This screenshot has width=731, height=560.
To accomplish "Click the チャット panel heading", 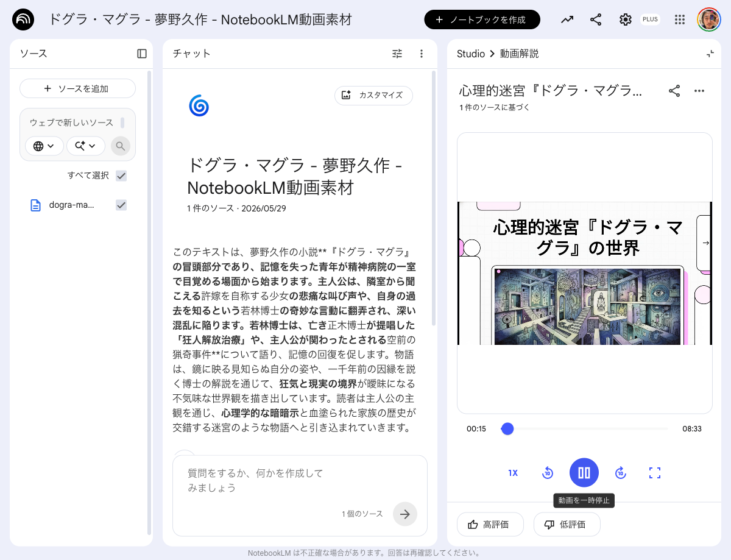I will point(192,54).
